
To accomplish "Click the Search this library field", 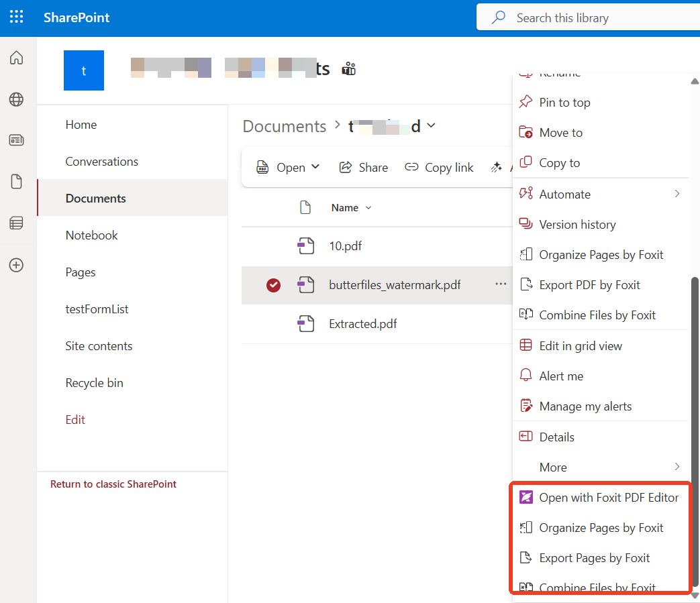I will coord(588,17).
